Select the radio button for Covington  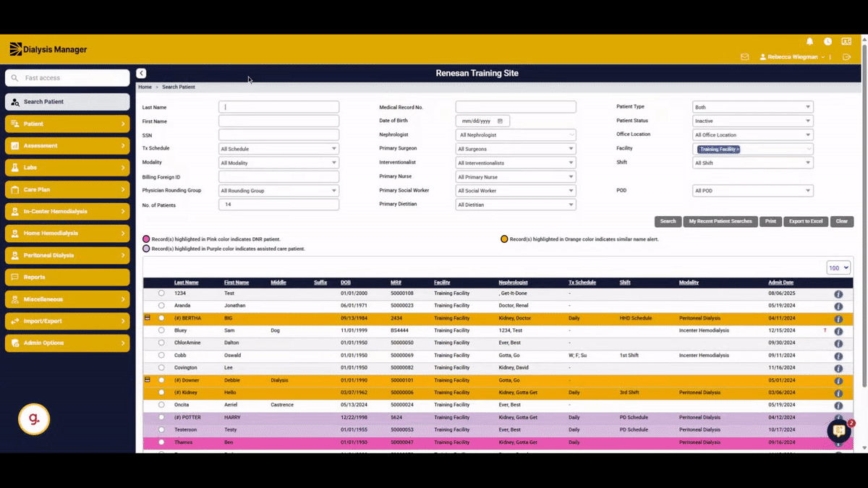[x=161, y=367]
